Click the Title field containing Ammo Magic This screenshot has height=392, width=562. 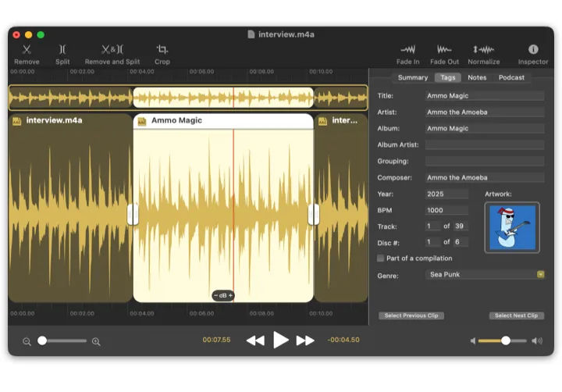pyautogui.click(x=485, y=96)
